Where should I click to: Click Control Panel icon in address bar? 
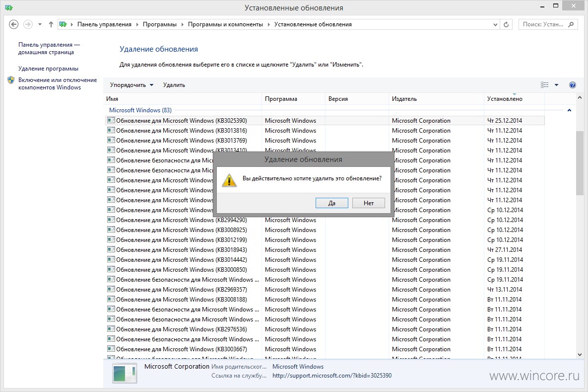(63, 24)
